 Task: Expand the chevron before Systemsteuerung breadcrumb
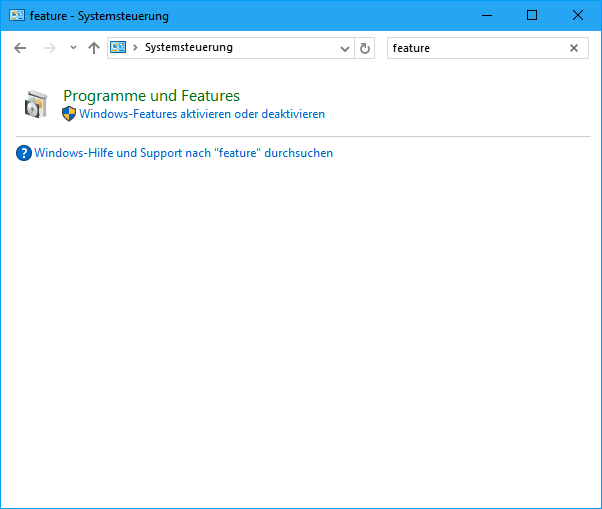click(x=135, y=48)
